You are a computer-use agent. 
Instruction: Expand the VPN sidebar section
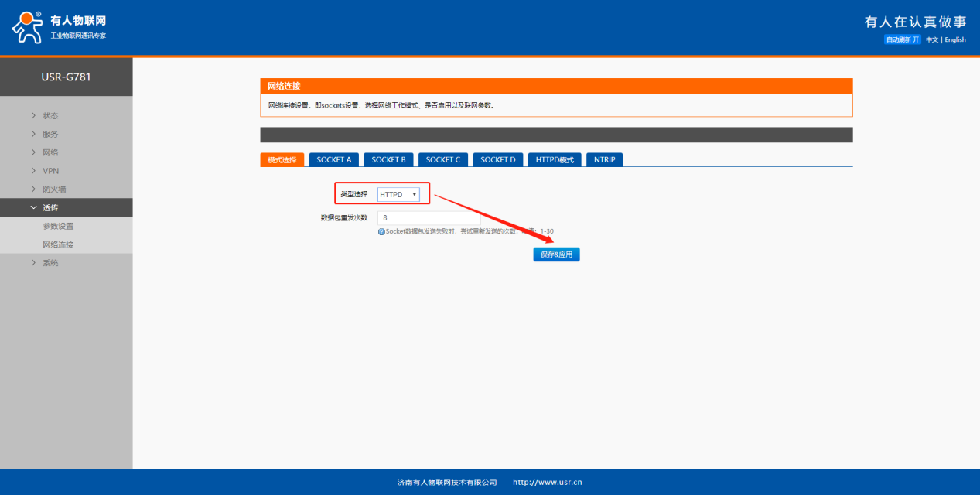tap(50, 171)
